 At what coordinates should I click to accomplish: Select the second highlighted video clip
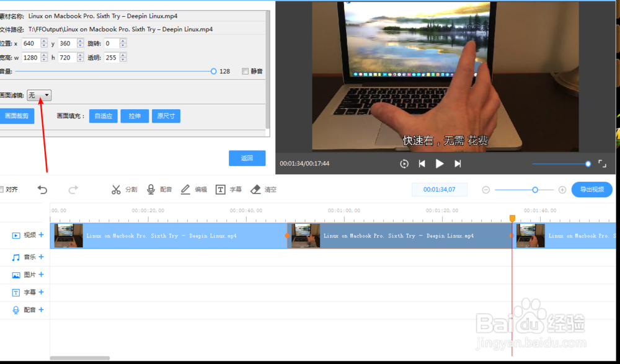click(x=399, y=236)
